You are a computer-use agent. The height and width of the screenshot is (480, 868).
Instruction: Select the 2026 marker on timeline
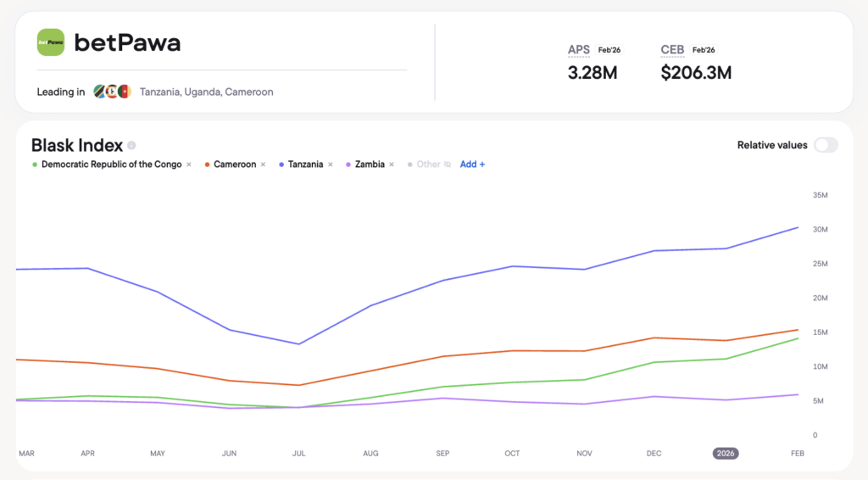725,454
